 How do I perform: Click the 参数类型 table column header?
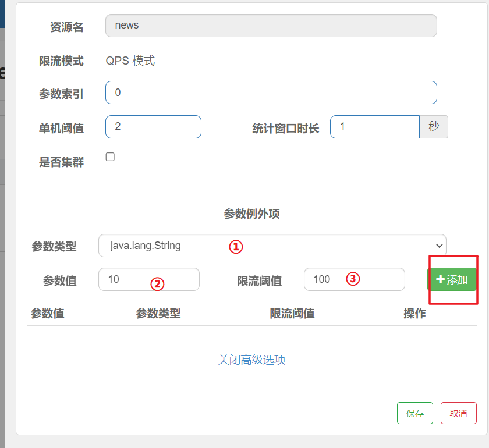[158, 314]
